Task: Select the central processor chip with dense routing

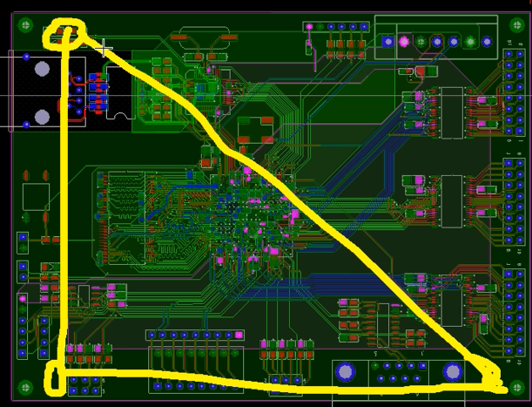Action: point(255,212)
